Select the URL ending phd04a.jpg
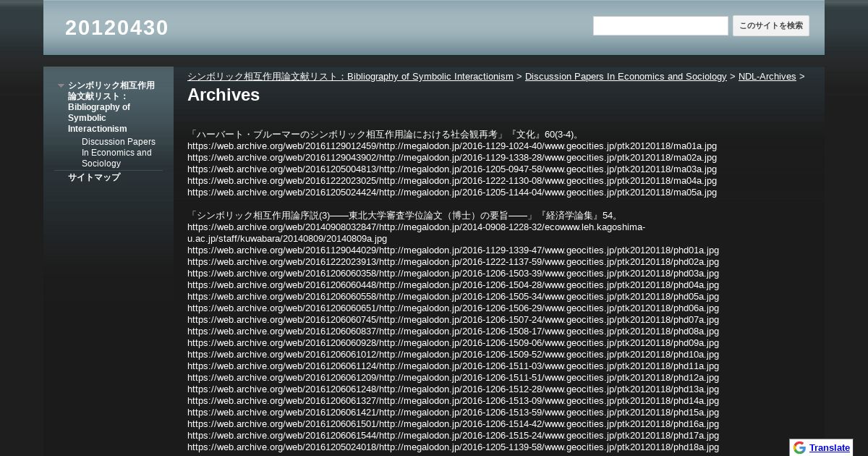Screen dimensions: 868x456 pyautogui.click(x=454, y=285)
